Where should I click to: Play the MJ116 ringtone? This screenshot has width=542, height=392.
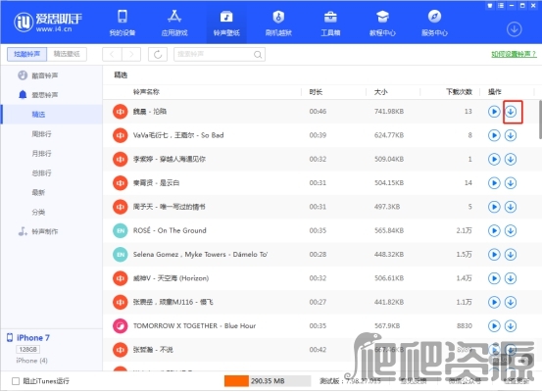(x=494, y=302)
